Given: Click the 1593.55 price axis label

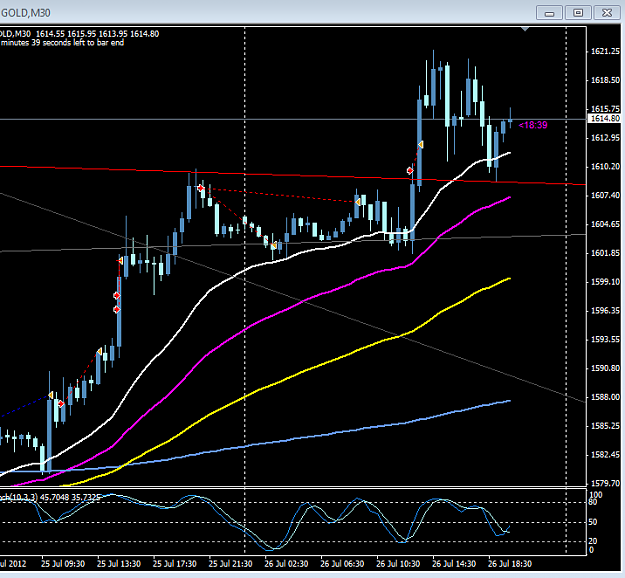Looking at the screenshot, I should coord(605,340).
